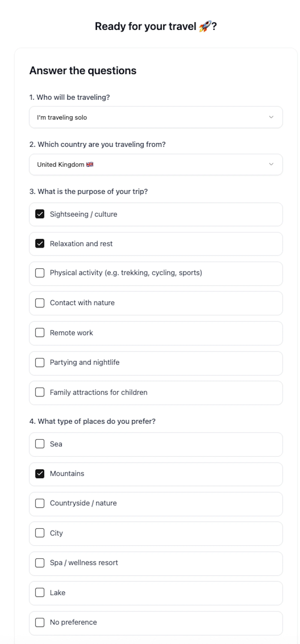Enable Spa / wellness resort option
Image resolution: width=300 pixels, height=644 pixels.
40,563
